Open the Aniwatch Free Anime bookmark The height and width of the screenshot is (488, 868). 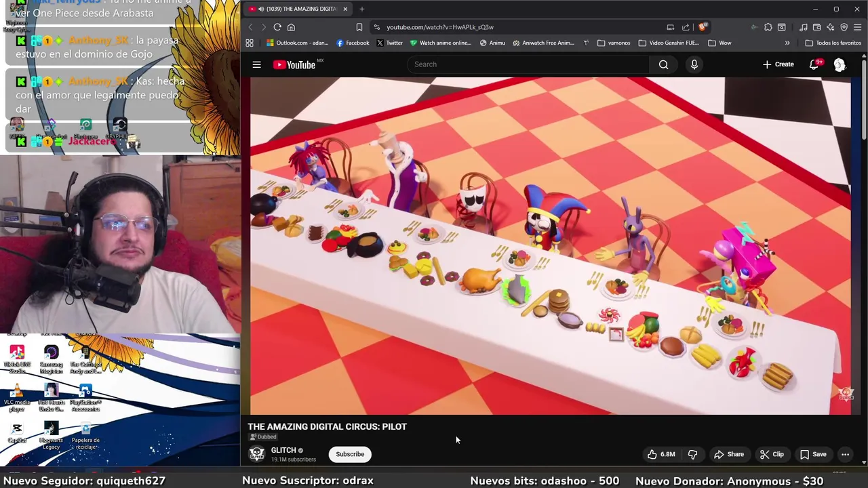click(544, 43)
